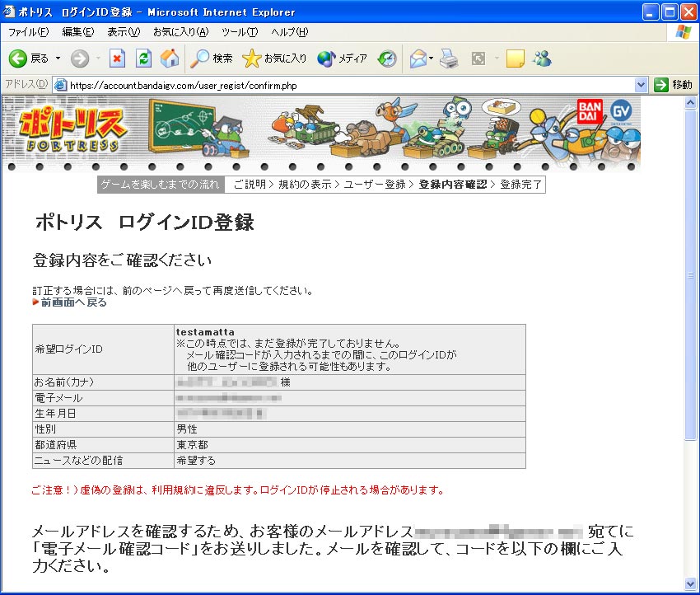Click the Forward arrow button
The height and width of the screenshot is (595, 700).
point(81,59)
